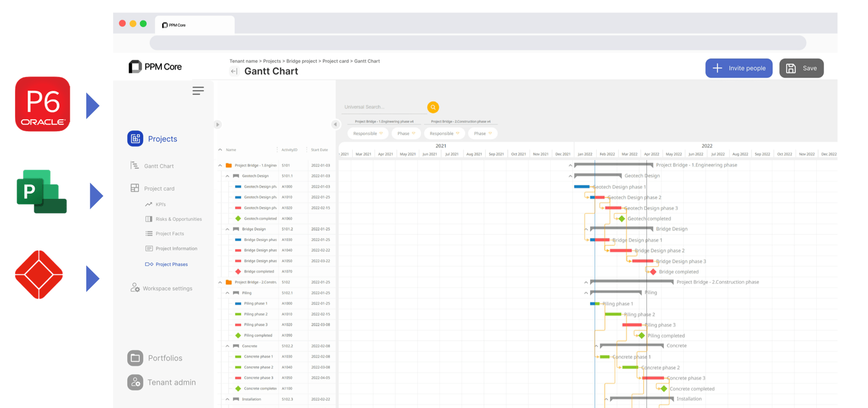868x408 pixels.
Task: Collapse left panel with gray arrow circle
Action: 218,124
